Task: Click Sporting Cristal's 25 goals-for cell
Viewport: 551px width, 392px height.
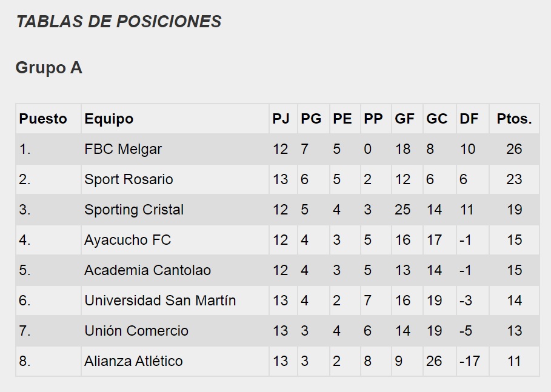Action: click(x=402, y=210)
